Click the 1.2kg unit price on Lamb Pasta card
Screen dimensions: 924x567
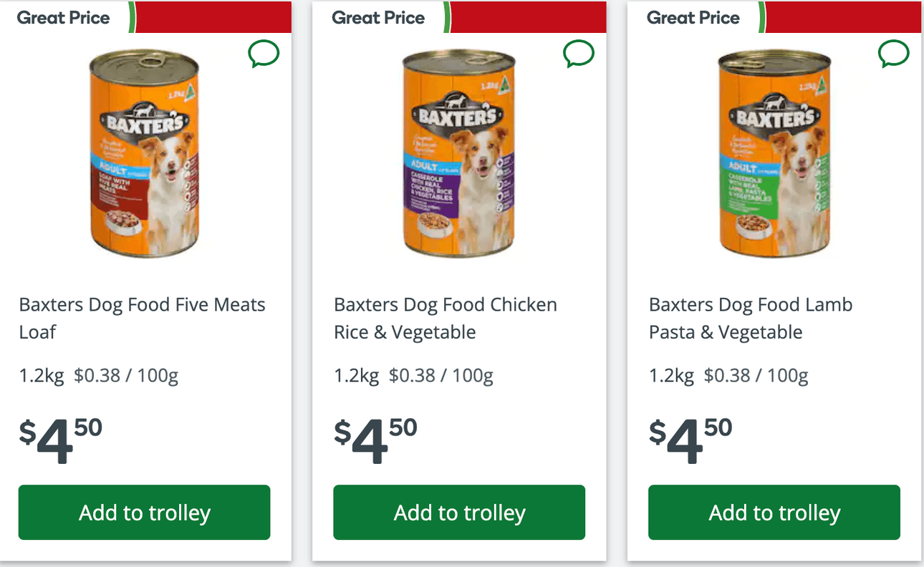[x=728, y=375]
